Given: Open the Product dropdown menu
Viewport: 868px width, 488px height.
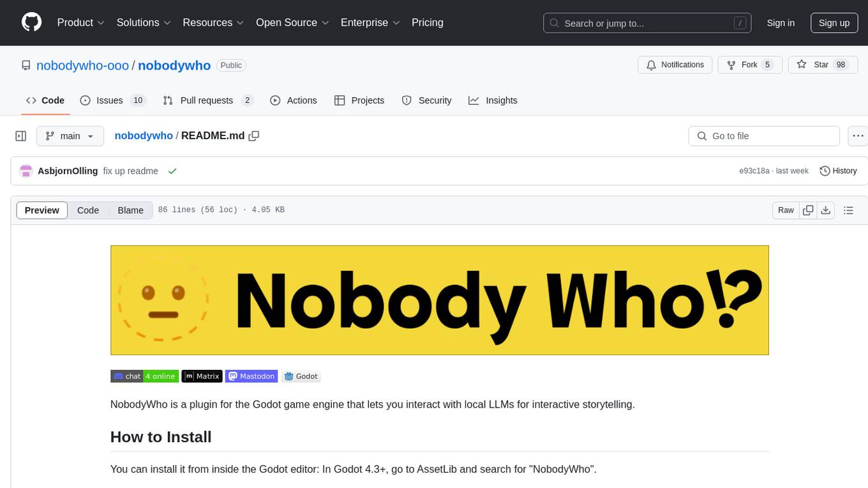Looking at the screenshot, I should click(x=81, y=22).
